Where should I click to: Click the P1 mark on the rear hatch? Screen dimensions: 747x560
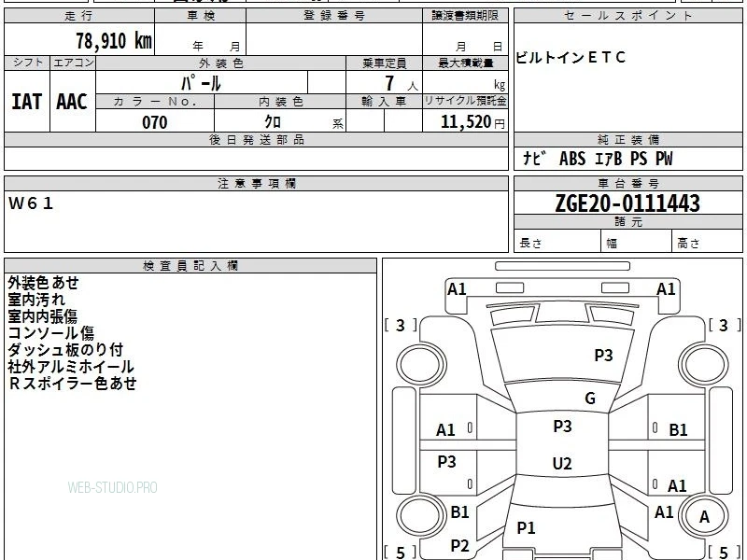[526, 527]
